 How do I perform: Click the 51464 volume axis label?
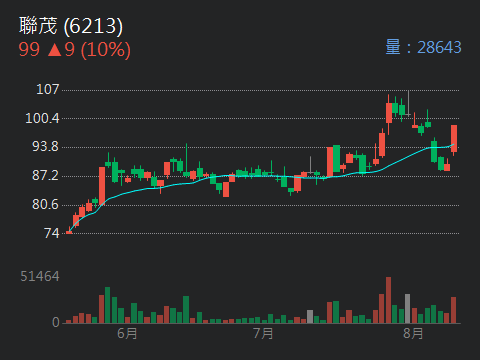point(40,276)
